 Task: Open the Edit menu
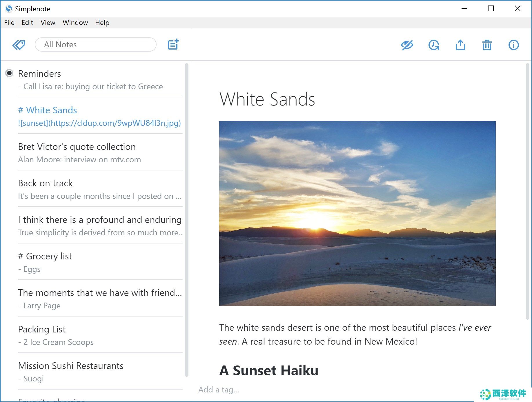point(27,23)
